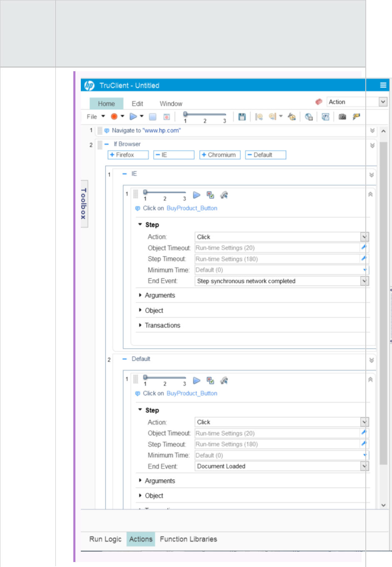Collapse the Default branch header
The height and width of the screenshot is (567, 392).
pos(125,359)
